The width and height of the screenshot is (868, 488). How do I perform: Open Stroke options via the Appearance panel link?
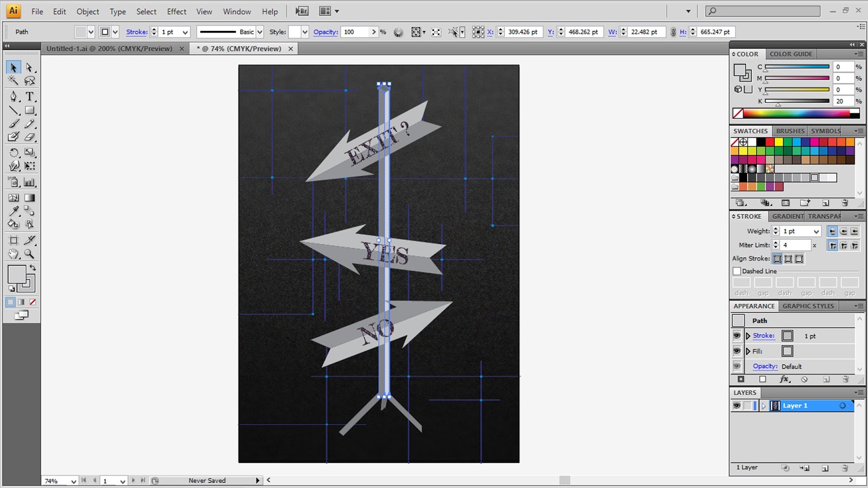763,335
